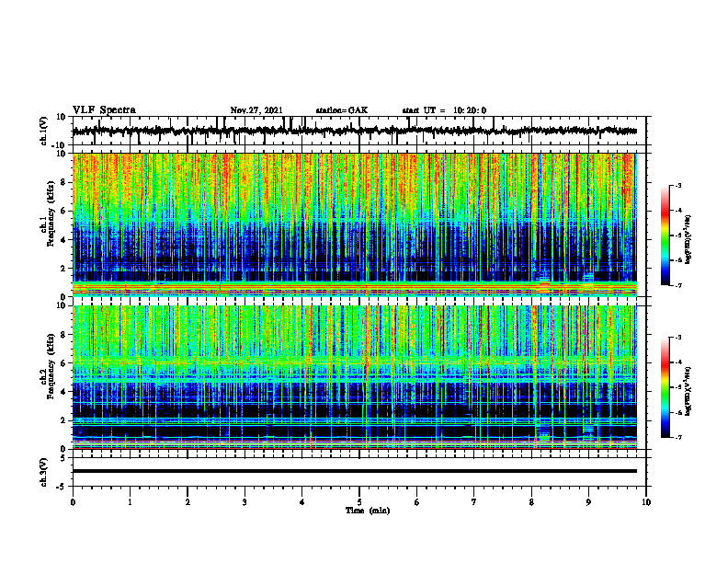The width and height of the screenshot is (728, 563).
Task: Click the "start UT = 10:20:0" header text
Action: 444,110
